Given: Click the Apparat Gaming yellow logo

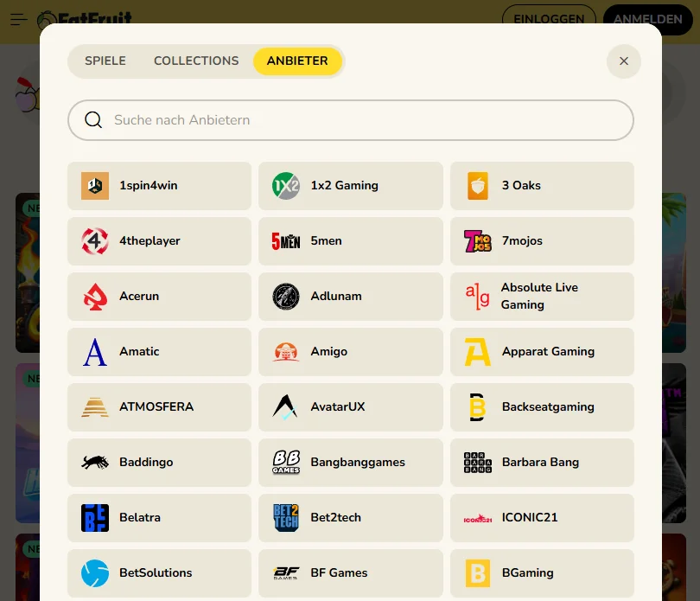Looking at the screenshot, I should [x=478, y=352].
